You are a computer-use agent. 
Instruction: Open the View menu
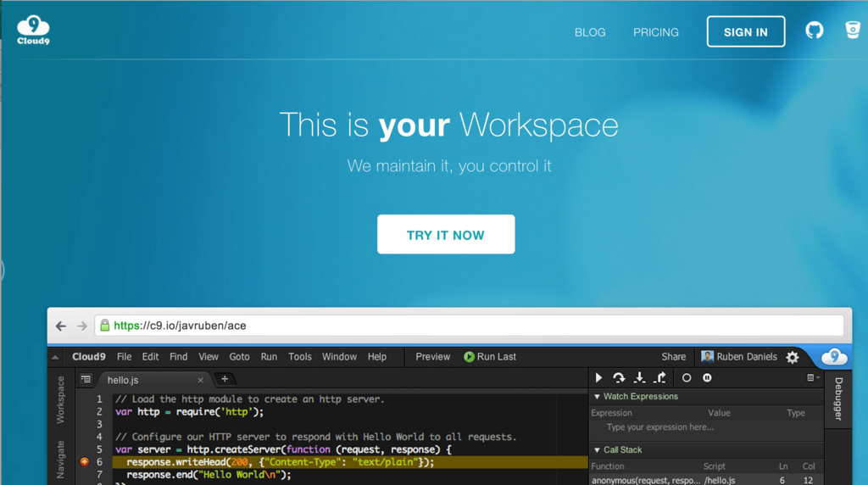pyautogui.click(x=209, y=357)
